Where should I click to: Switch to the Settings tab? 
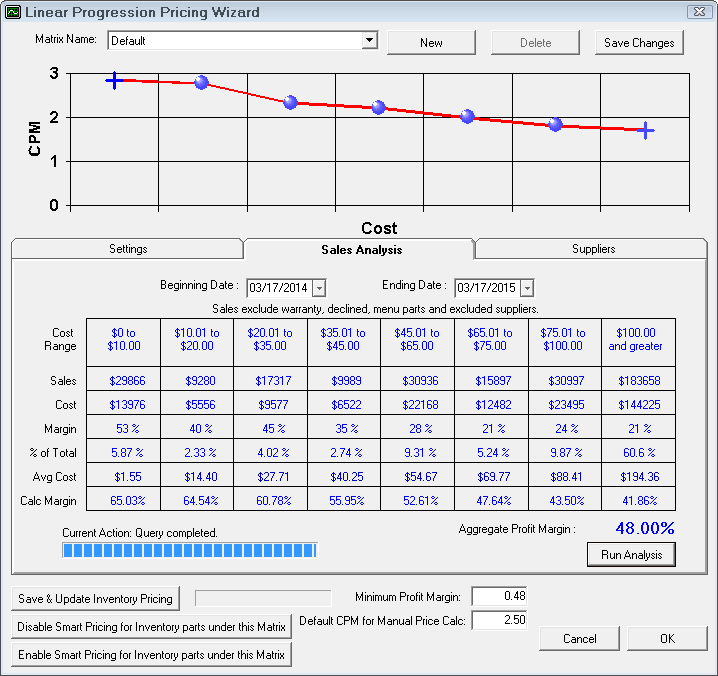[x=127, y=249]
